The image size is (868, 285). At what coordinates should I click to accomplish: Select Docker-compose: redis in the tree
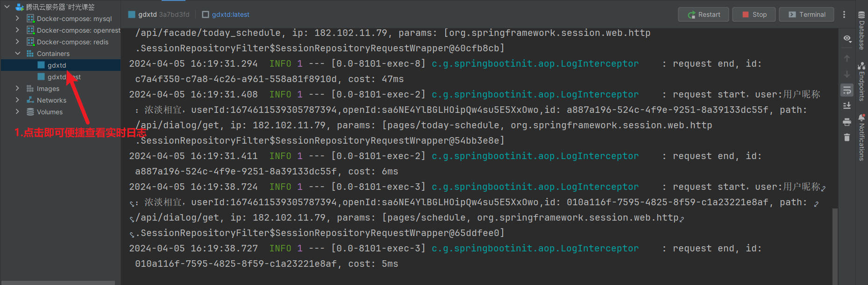72,42
